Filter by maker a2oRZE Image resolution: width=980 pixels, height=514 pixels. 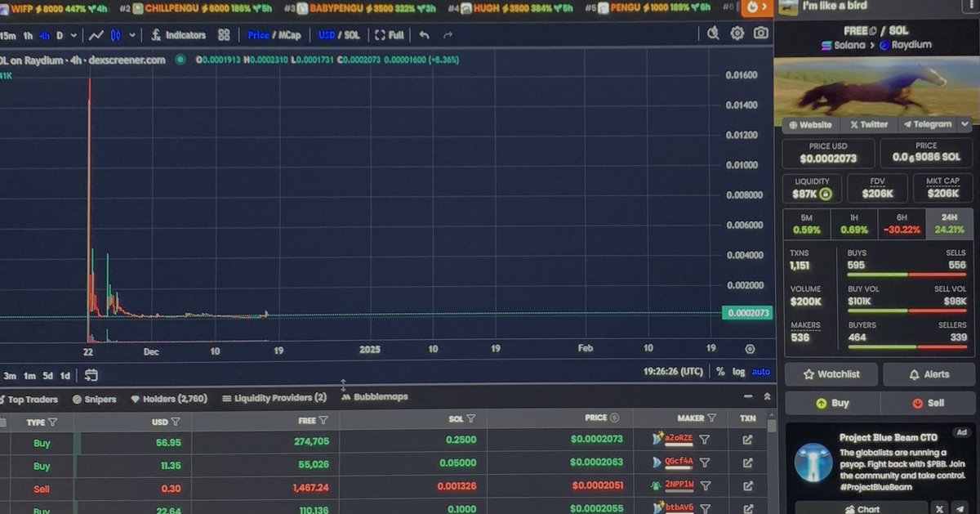click(705, 440)
